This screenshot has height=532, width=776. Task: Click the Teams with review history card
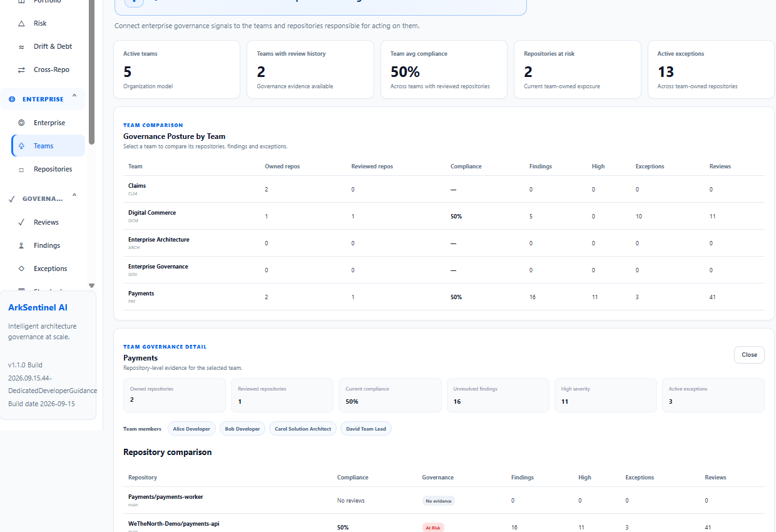(x=310, y=69)
